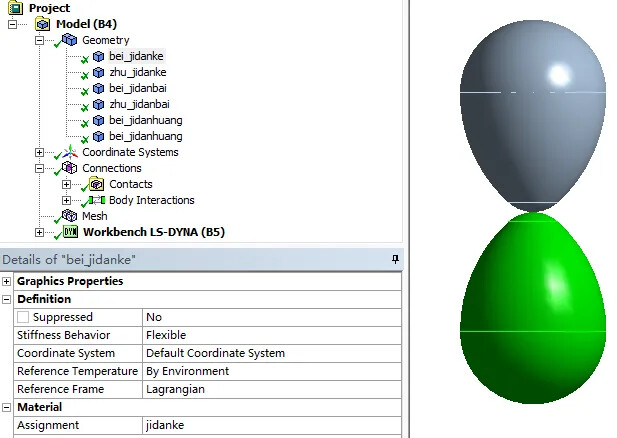The width and height of the screenshot is (617, 438).
Task: Expand the Graphics Properties section
Action: tap(7, 281)
